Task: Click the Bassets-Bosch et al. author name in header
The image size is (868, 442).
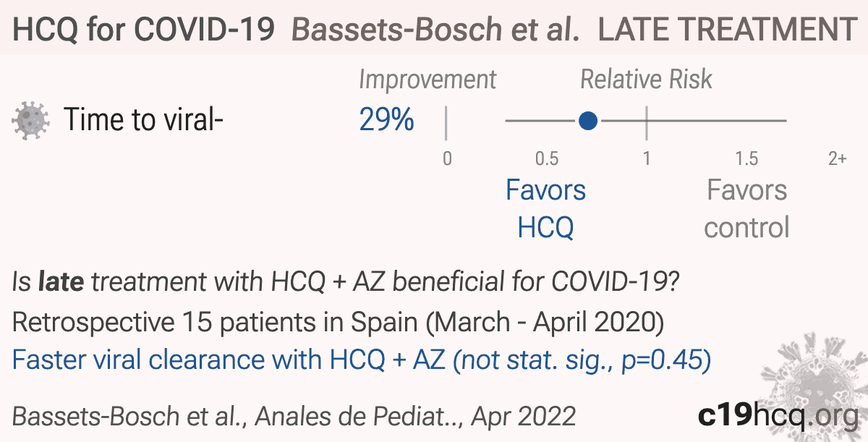Action: [437, 29]
